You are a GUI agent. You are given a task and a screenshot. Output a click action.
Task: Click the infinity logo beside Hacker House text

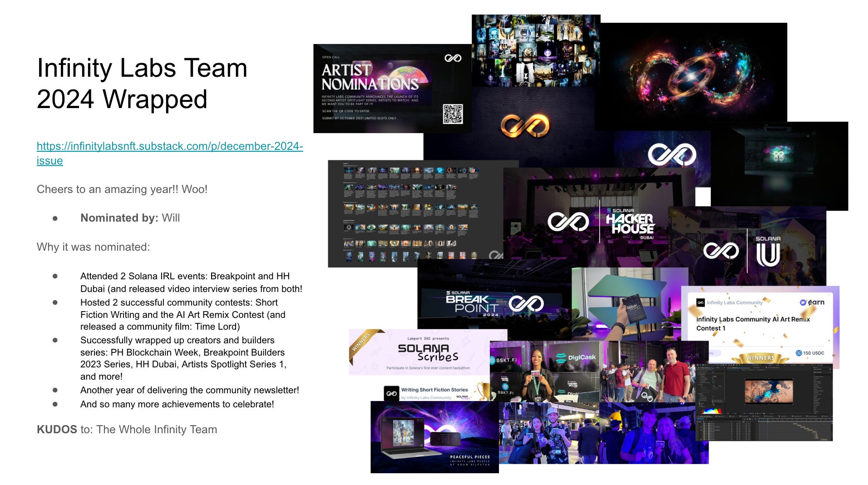568,222
